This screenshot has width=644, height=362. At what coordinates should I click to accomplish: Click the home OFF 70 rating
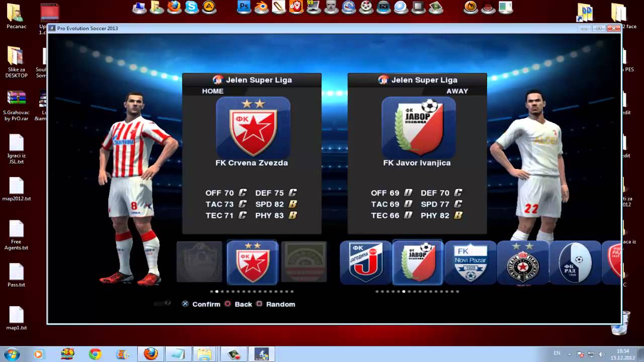[x=226, y=193]
